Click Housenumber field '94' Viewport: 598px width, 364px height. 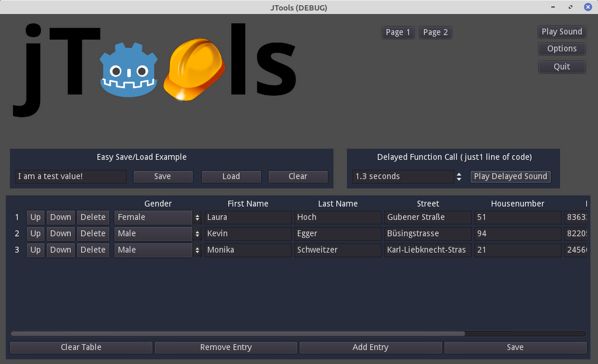pyautogui.click(x=518, y=233)
